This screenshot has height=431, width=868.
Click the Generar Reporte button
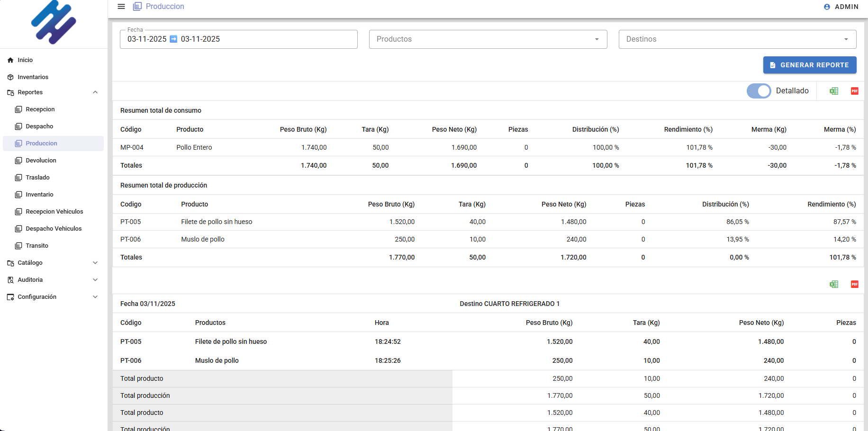[809, 65]
